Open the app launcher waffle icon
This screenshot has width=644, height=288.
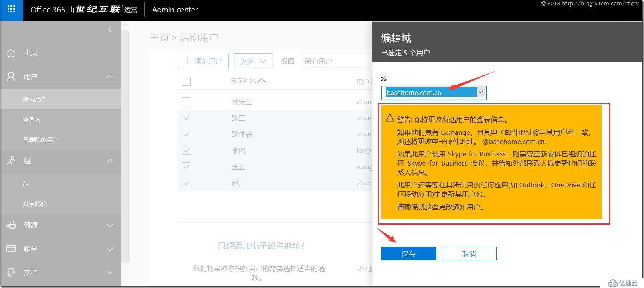[11, 10]
